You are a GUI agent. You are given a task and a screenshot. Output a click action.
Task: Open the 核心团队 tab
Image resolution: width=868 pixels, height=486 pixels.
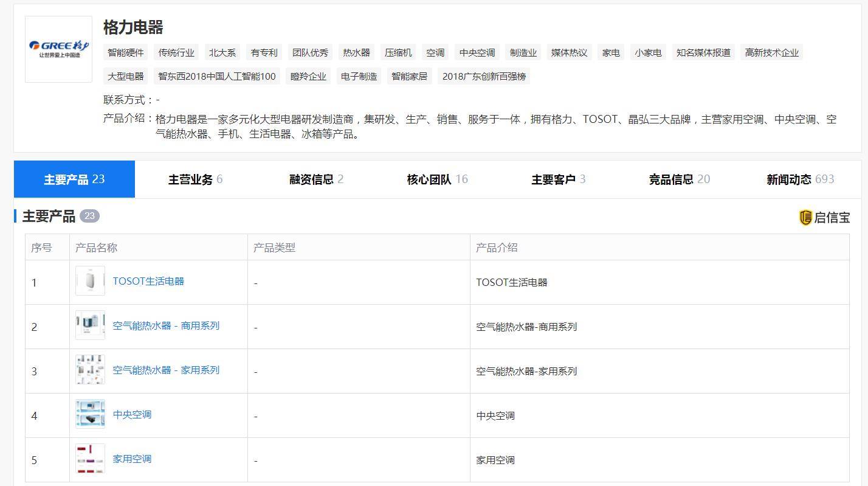tap(437, 179)
